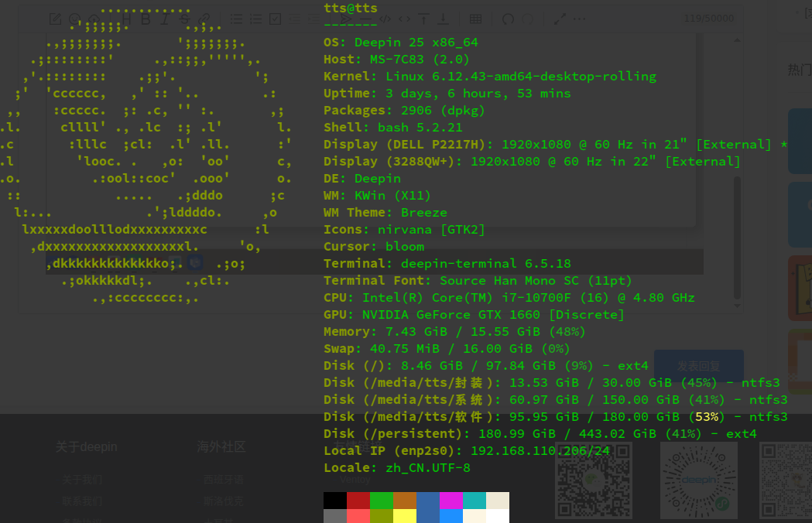
Task: Click the "OS: Deepin 25 x86_64" line
Action: pos(401,43)
